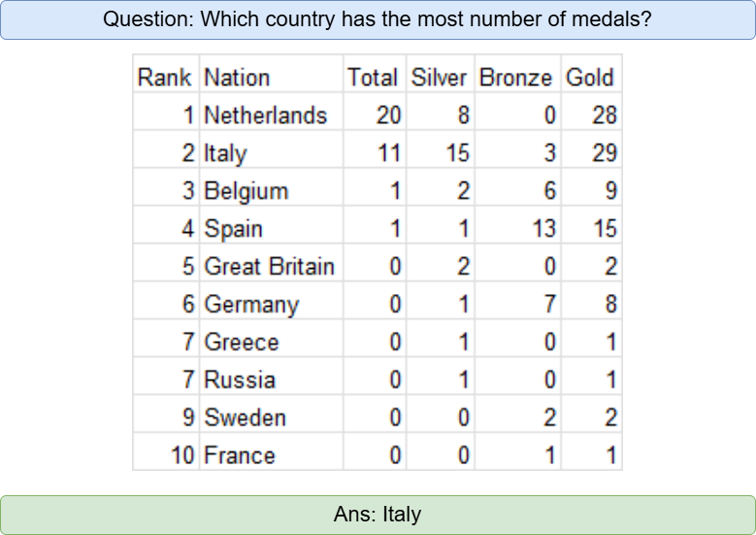
Task: Select the Russia row name
Action: pos(240,381)
